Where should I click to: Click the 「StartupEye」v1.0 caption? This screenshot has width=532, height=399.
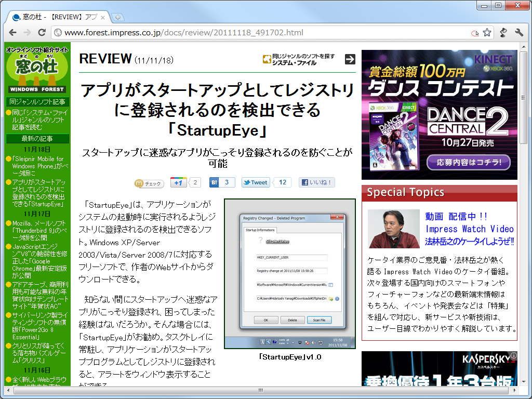tap(290, 357)
